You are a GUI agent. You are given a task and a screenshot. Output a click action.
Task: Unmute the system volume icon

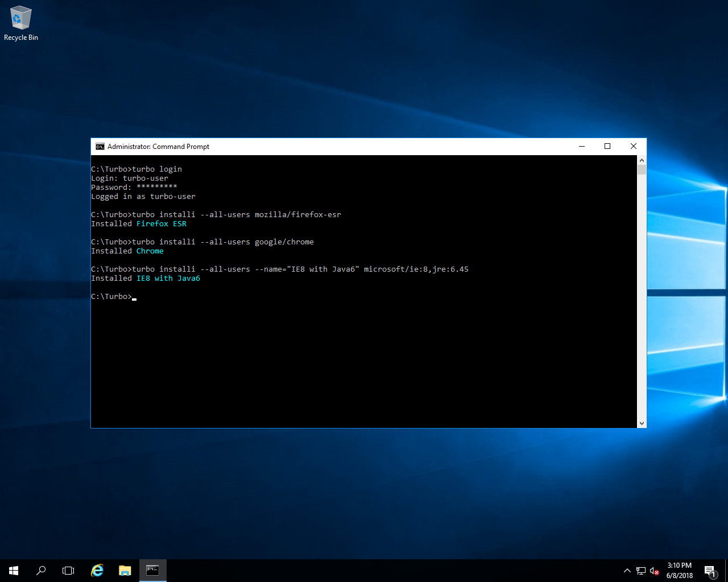pos(653,571)
